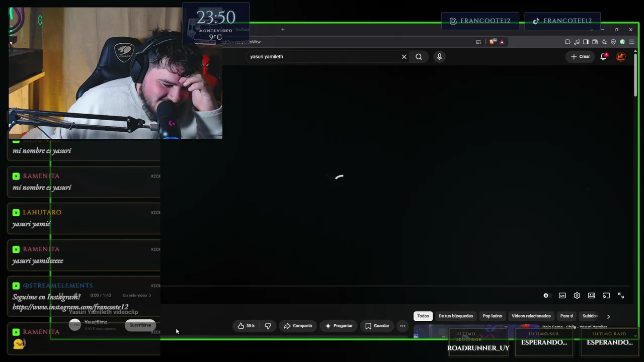Open the browser hamburger main menu

pos(631,42)
